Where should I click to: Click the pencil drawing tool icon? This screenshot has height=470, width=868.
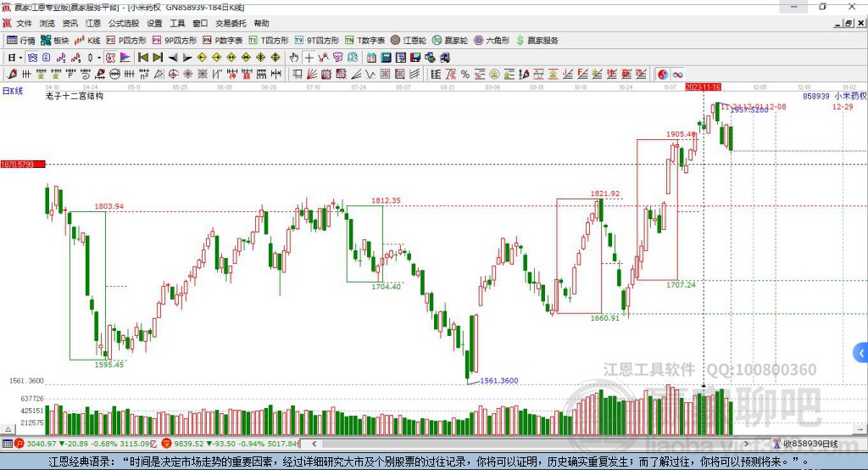click(x=12, y=74)
